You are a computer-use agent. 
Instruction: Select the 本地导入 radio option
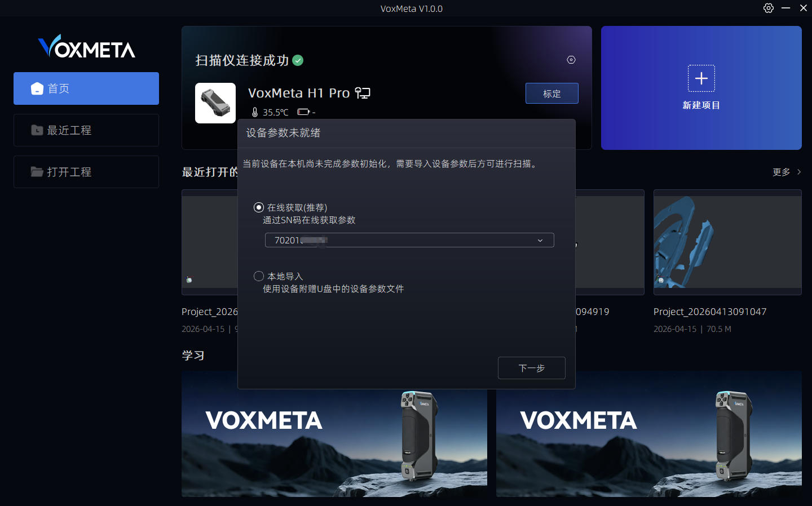(x=259, y=276)
